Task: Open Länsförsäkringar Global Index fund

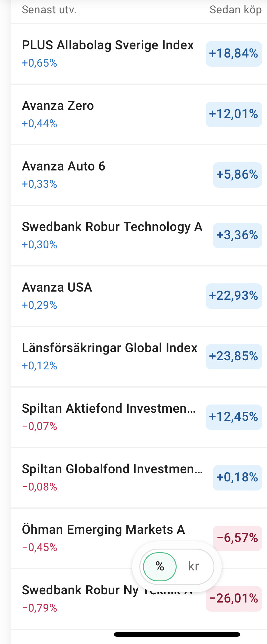Action: click(109, 348)
